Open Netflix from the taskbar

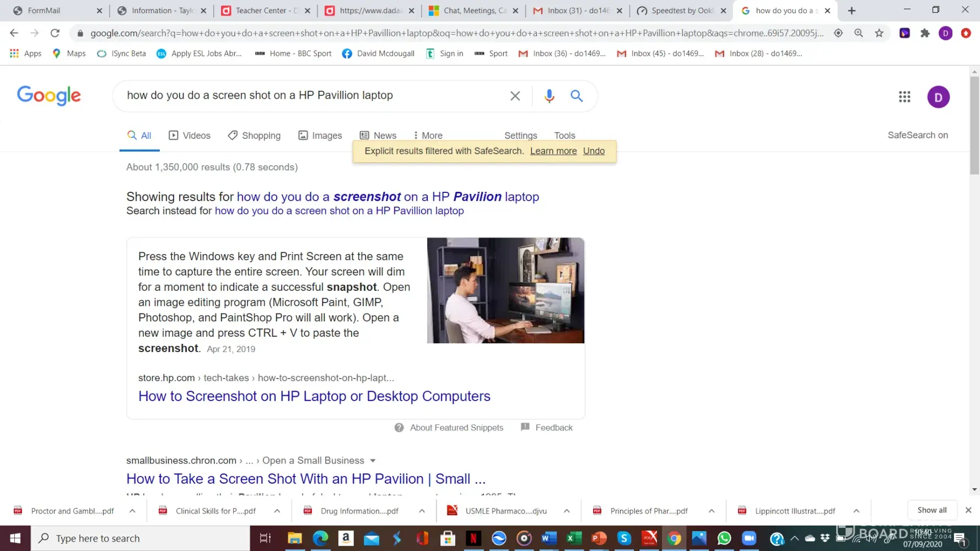[x=473, y=538]
